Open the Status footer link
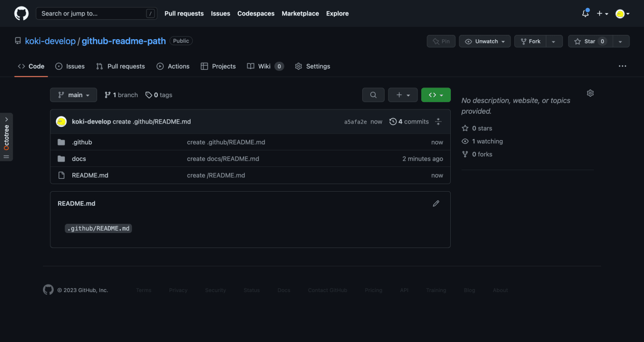Screen dimensions: 644x342 tap(252, 290)
